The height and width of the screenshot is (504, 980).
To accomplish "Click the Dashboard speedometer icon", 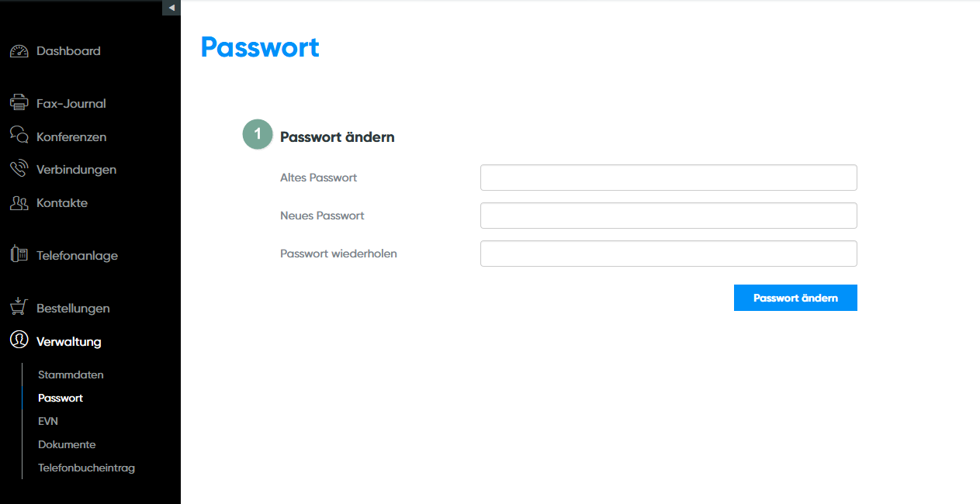I will click(19, 51).
